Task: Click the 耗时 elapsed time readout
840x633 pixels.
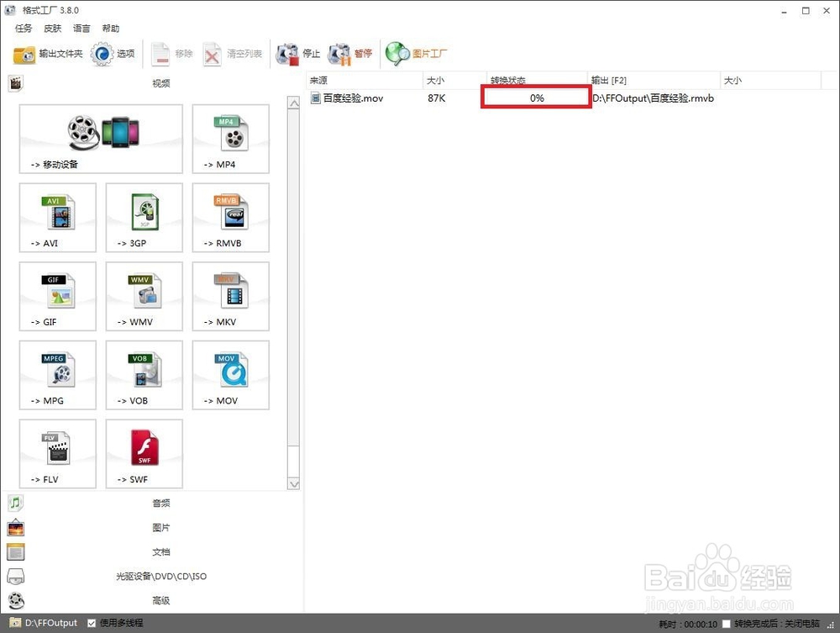Action: [688, 625]
